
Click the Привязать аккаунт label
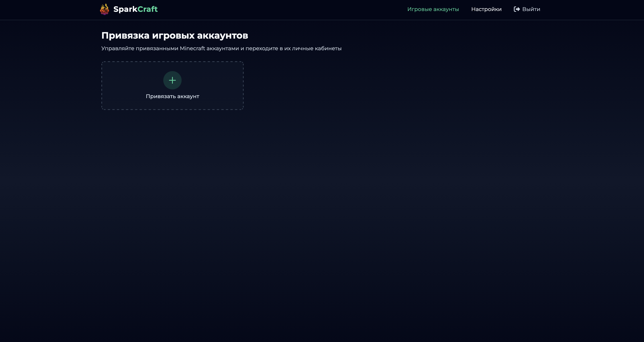(172, 96)
